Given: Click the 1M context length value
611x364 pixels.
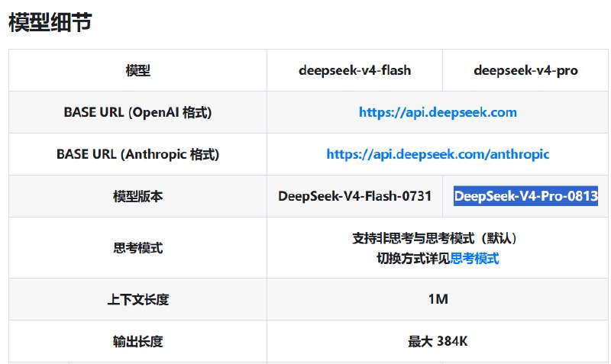Looking at the screenshot, I should (x=438, y=299).
